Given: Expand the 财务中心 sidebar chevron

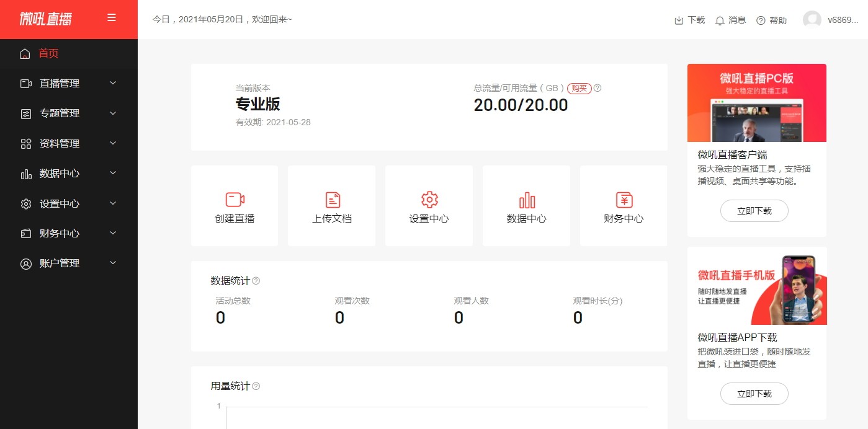Looking at the screenshot, I should [113, 233].
